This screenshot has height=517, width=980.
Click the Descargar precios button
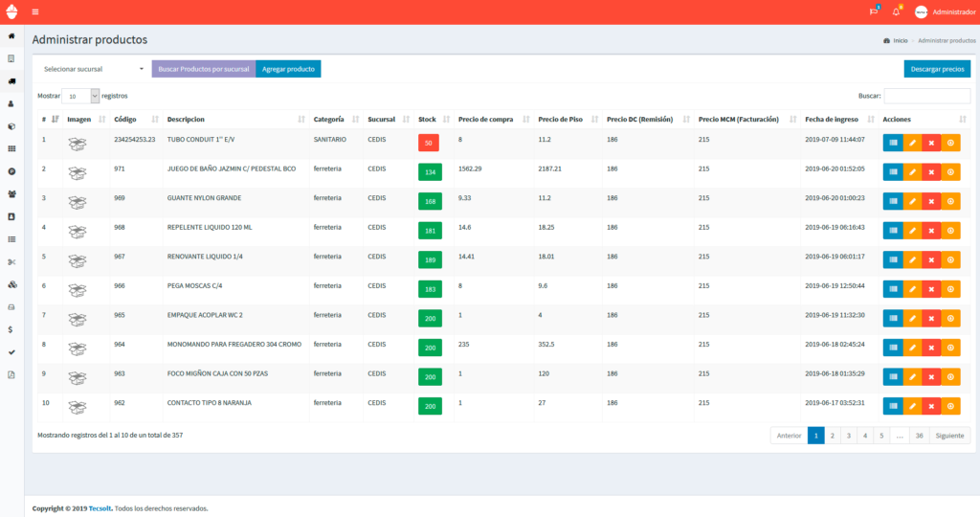click(x=936, y=69)
